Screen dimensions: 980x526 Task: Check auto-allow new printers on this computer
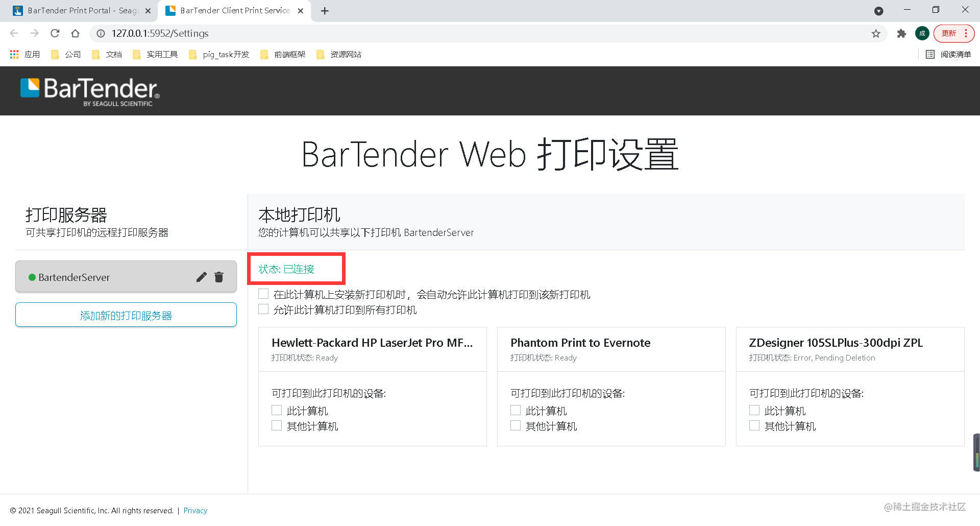point(263,294)
